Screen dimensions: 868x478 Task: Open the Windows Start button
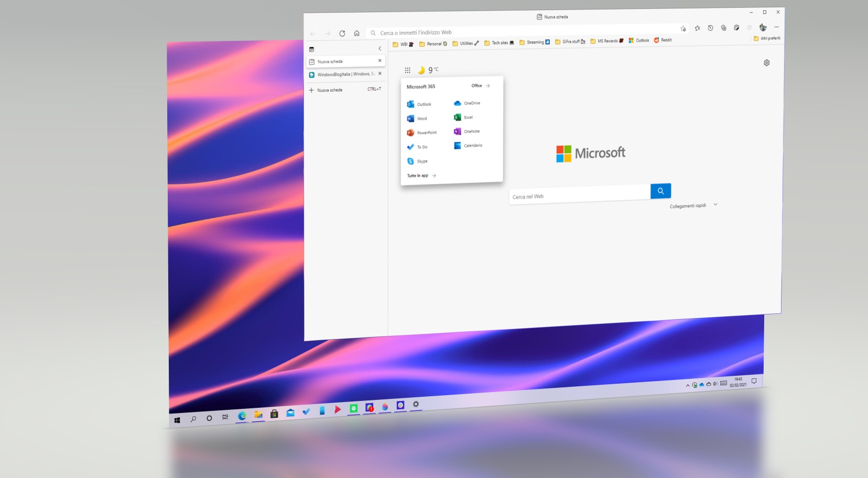[x=177, y=420]
